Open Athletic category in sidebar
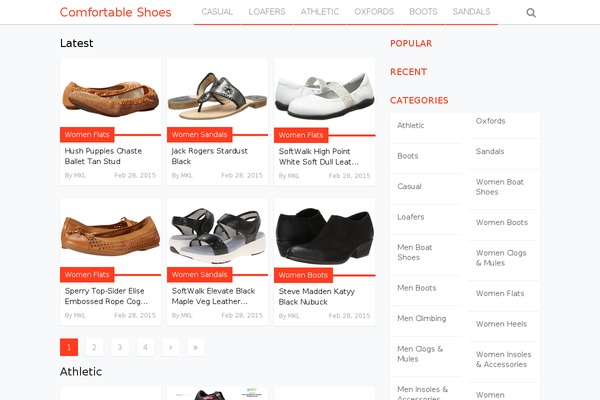 (x=411, y=125)
